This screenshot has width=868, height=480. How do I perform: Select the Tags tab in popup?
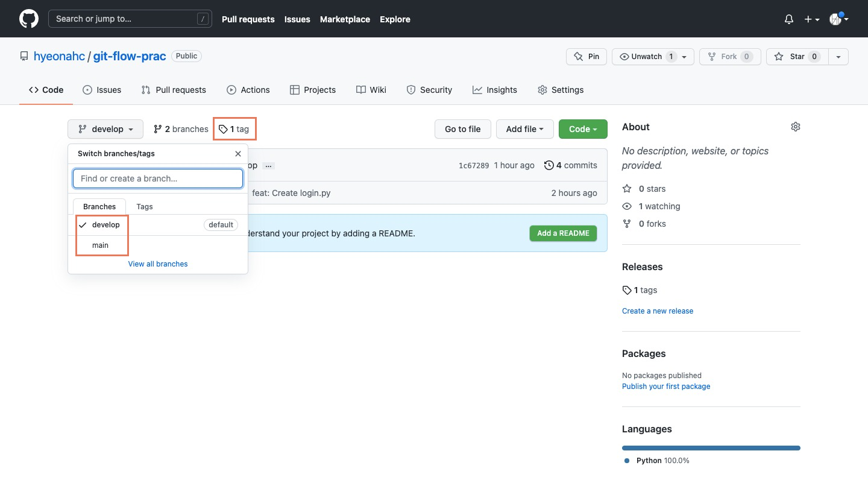click(145, 206)
